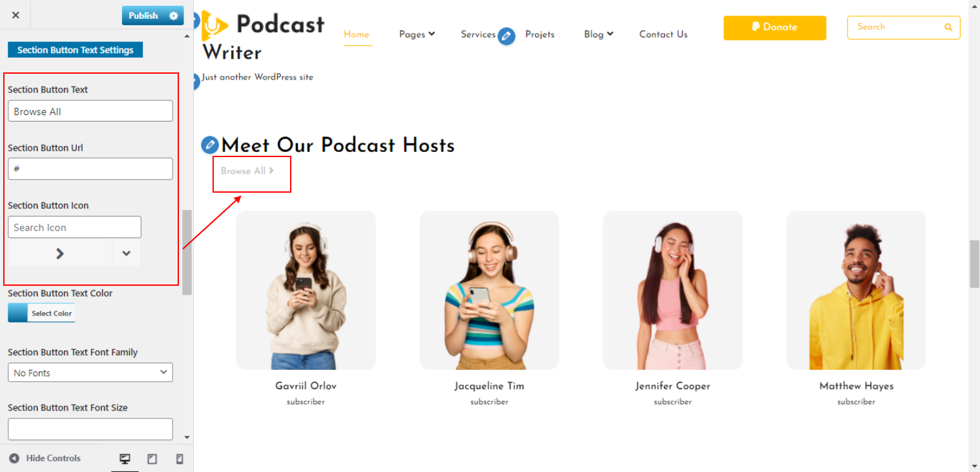Click the search magnifier icon in the header
The image size is (980, 472).
pyautogui.click(x=948, y=27)
